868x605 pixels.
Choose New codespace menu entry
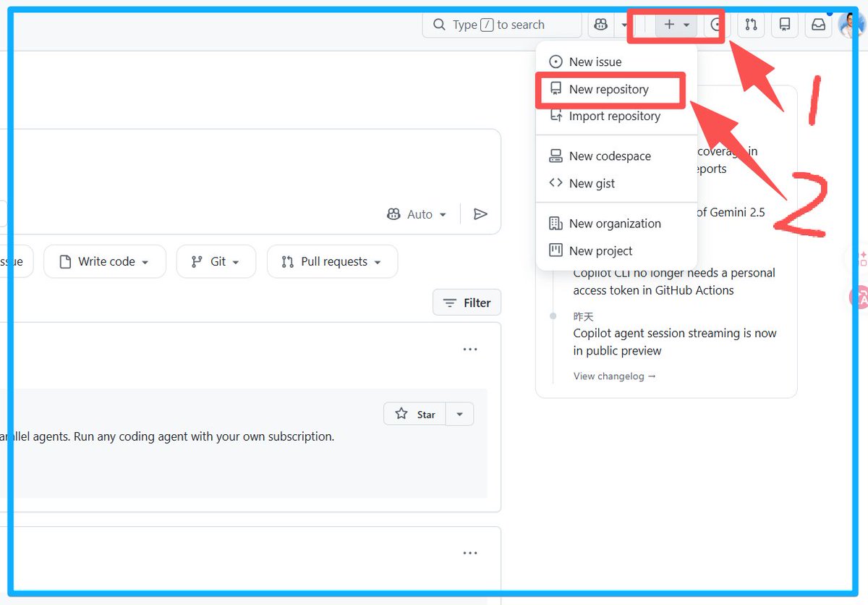tap(609, 156)
